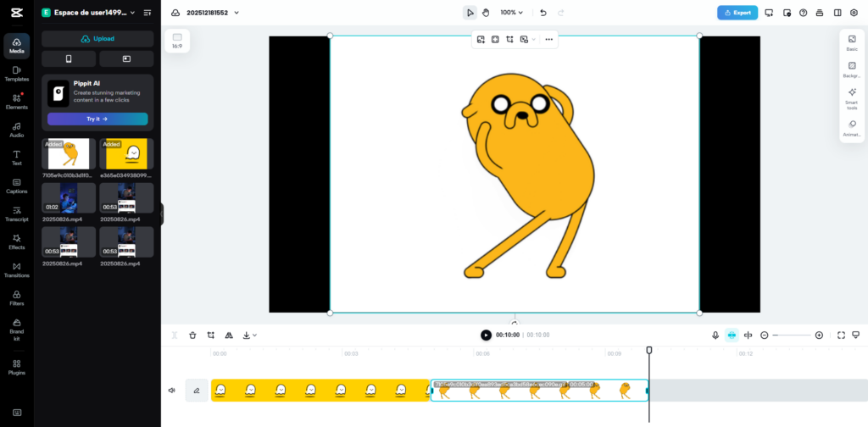868x427 pixels.
Task: Click the Mirror flip icon in the timeline toolbar
Action: [x=229, y=335]
